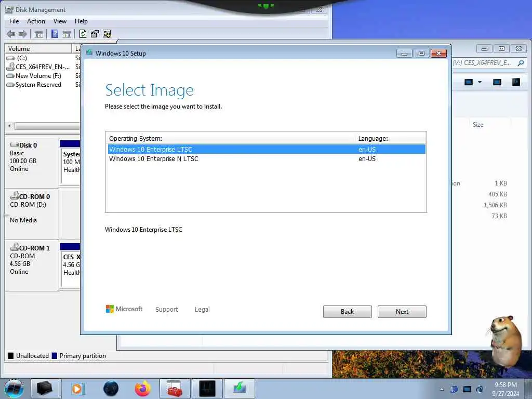Image resolution: width=532 pixels, height=399 pixels.
Task: Open Help with the blue question mark icon
Action: [x=55, y=34]
